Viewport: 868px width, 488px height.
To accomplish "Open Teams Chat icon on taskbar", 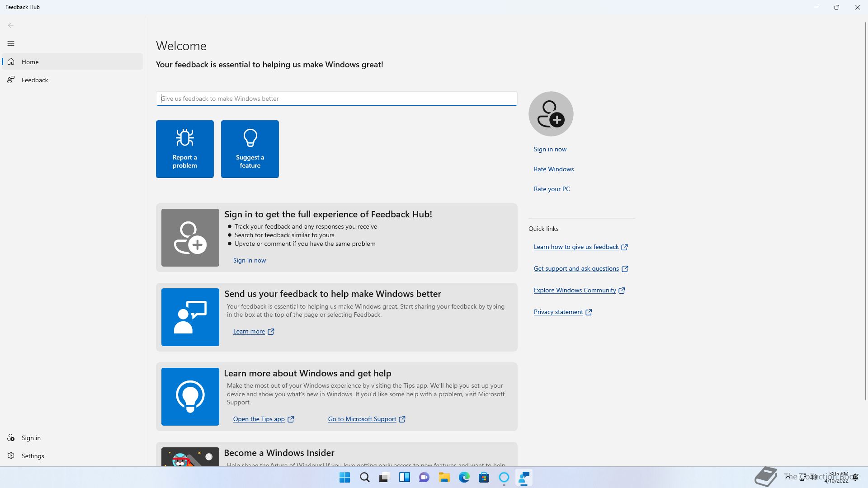I will pos(424,477).
